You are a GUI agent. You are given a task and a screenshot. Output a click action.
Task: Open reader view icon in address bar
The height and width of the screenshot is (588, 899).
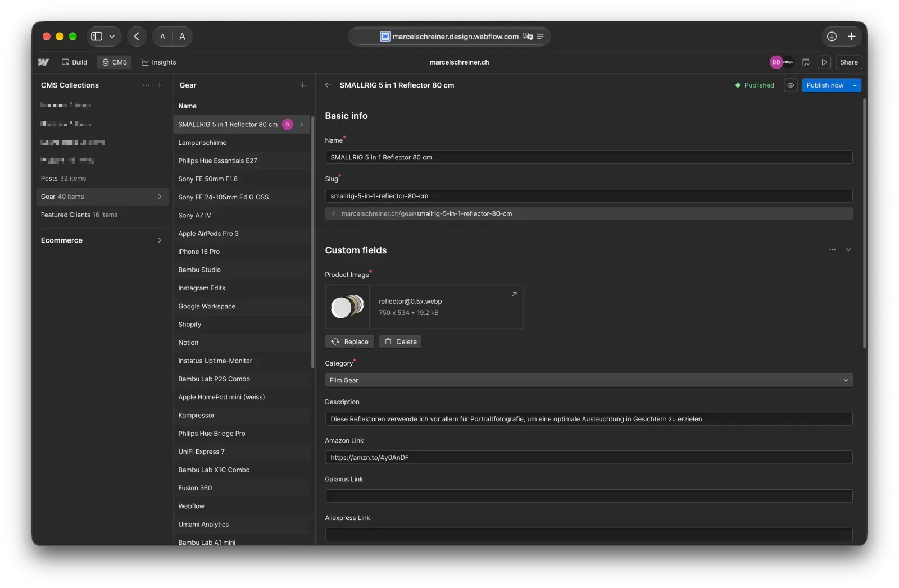[x=540, y=37]
